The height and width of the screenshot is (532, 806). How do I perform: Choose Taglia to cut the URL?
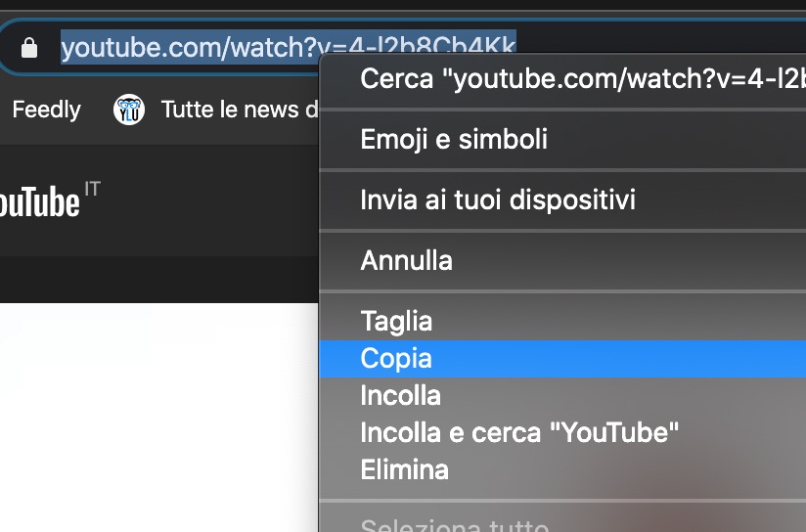click(x=396, y=321)
